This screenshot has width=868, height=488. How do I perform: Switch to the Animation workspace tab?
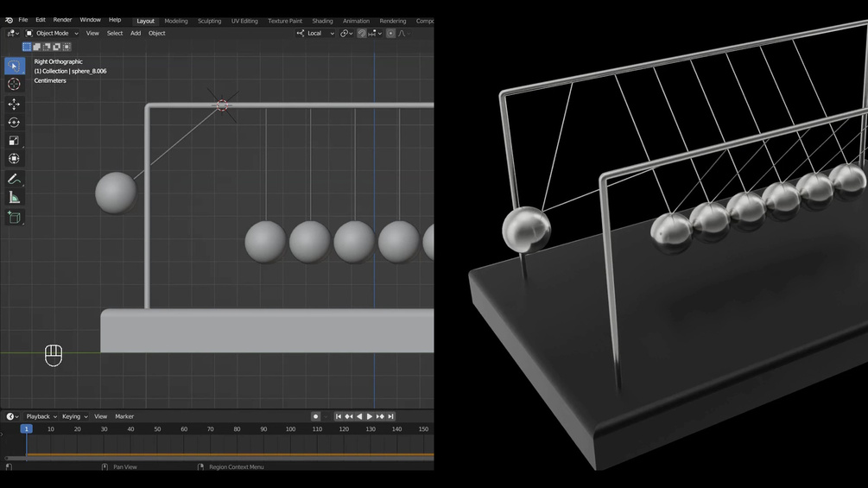[x=356, y=21]
